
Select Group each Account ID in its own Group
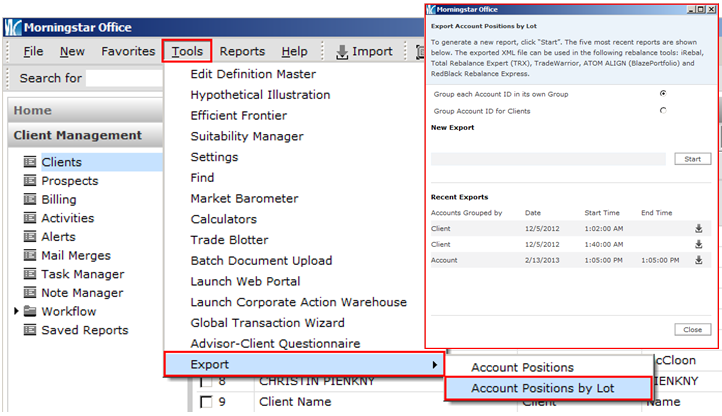[x=663, y=93]
